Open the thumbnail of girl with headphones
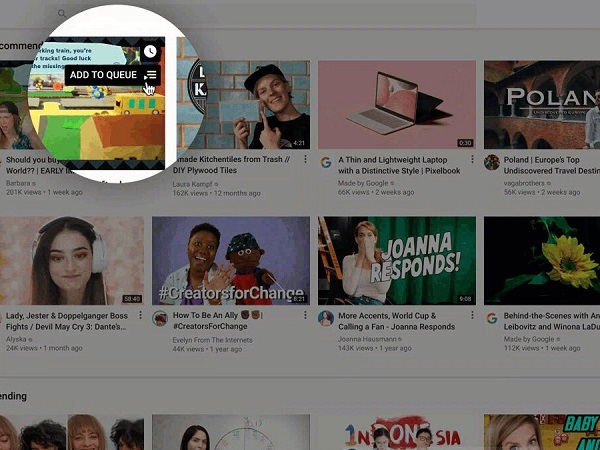The width and height of the screenshot is (600, 450). (x=72, y=261)
